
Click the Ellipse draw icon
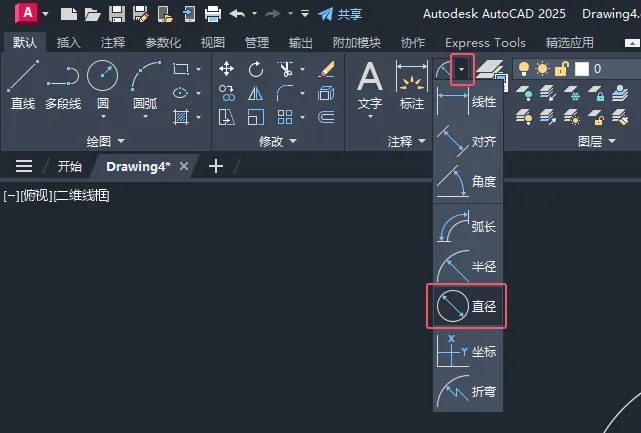[180, 93]
